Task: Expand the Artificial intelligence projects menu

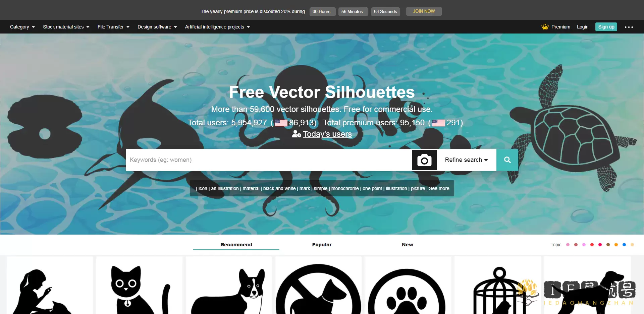Action: tap(217, 27)
